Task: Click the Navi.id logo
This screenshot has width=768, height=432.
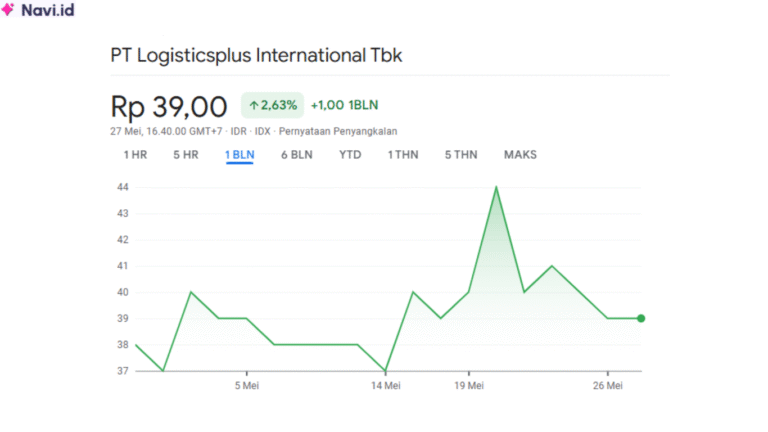Action: coord(38,10)
